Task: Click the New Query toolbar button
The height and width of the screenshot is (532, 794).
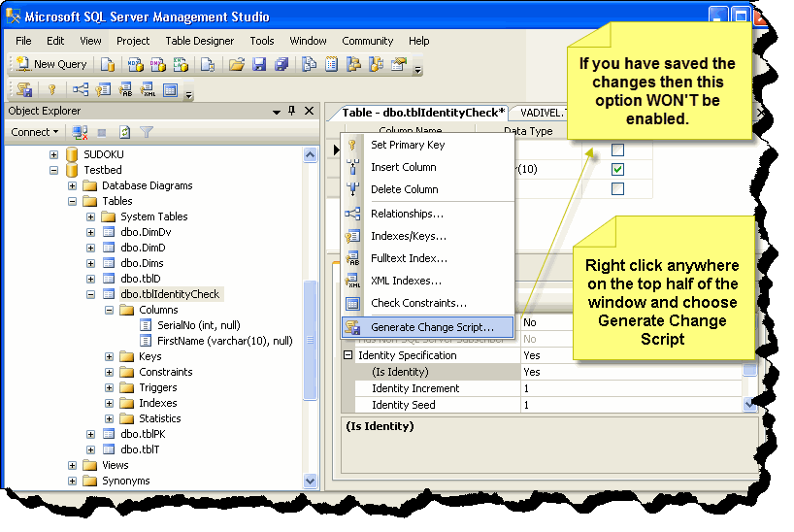Action: tap(51, 64)
